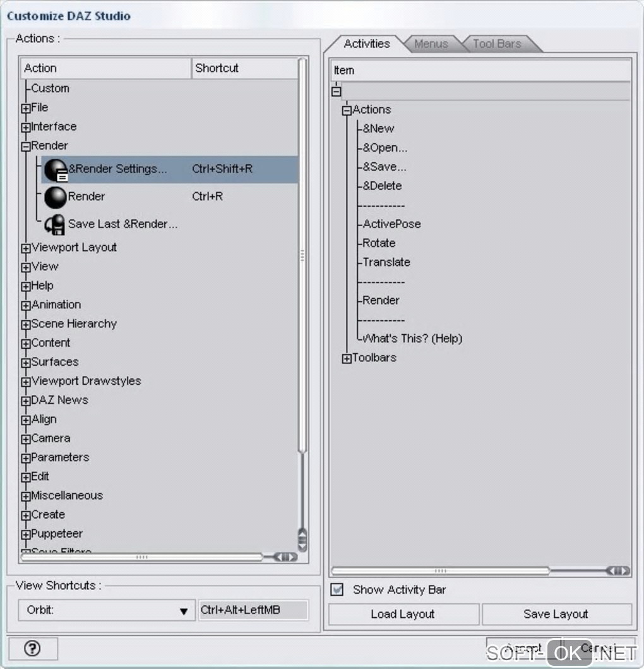
Task: Expand the Miscellaneous action group
Action: click(26, 497)
